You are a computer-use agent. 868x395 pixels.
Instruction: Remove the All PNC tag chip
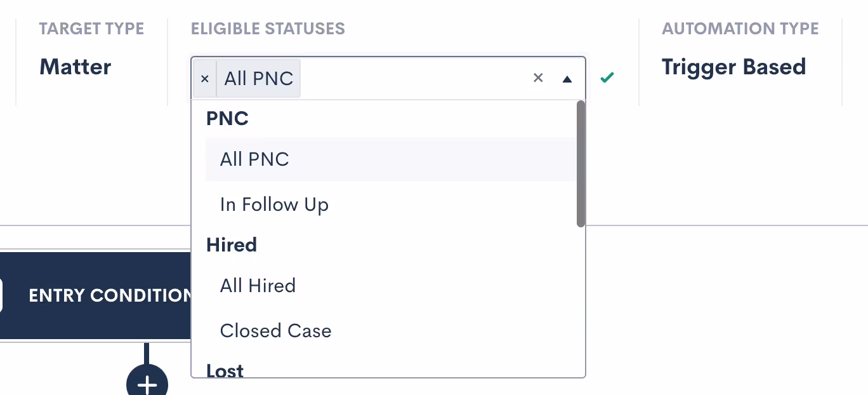coord(204,79)
